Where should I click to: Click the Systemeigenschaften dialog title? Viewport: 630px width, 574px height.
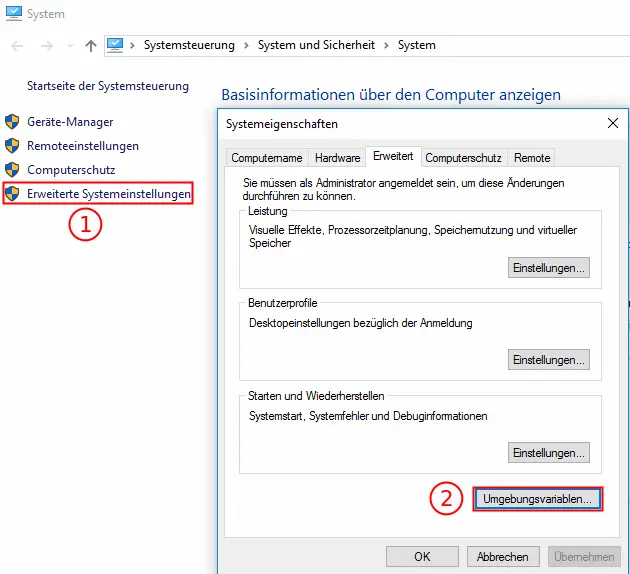click(x=282, y=124)
